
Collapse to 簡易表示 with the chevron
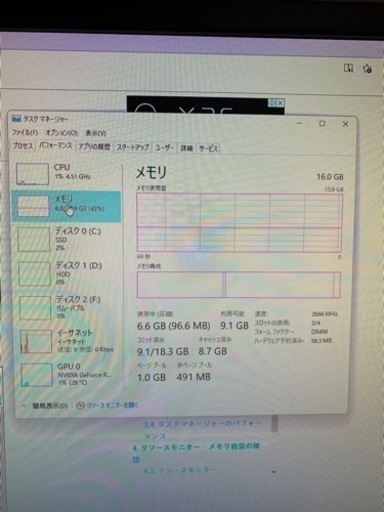click(x=24, y=406)
